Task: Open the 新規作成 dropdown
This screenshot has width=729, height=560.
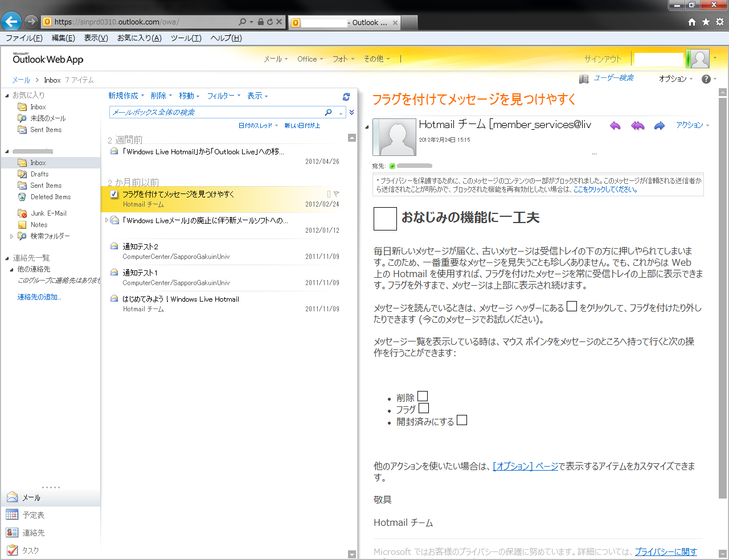Action: (126, 96)
